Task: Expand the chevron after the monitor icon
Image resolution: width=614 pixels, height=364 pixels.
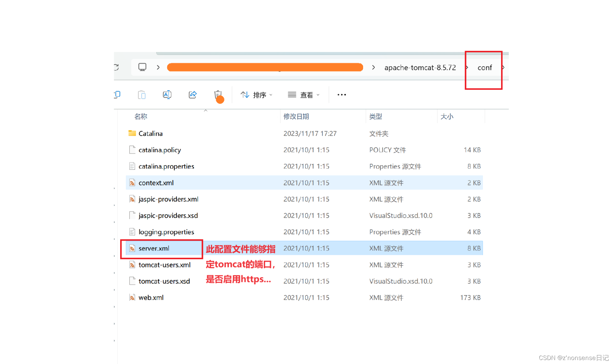Action: pos(158,67)
